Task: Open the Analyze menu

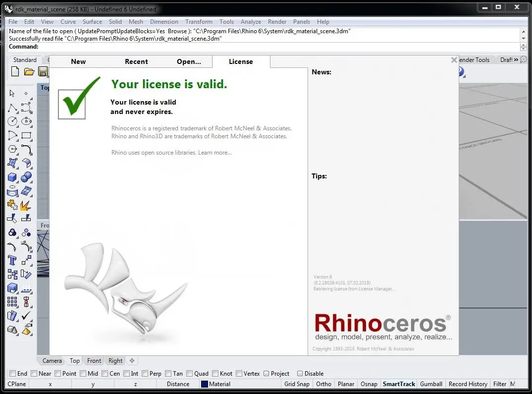Action: 251,22
